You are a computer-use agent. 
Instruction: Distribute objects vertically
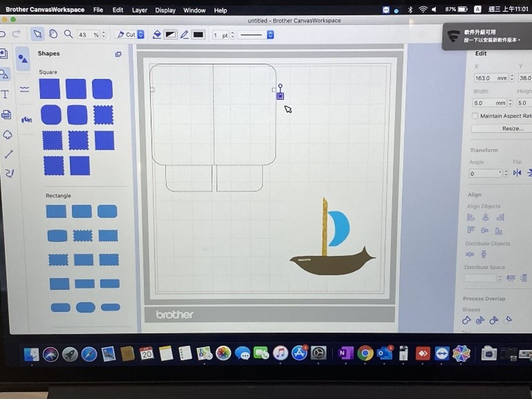pyautogui.click(x=484, y=254)
